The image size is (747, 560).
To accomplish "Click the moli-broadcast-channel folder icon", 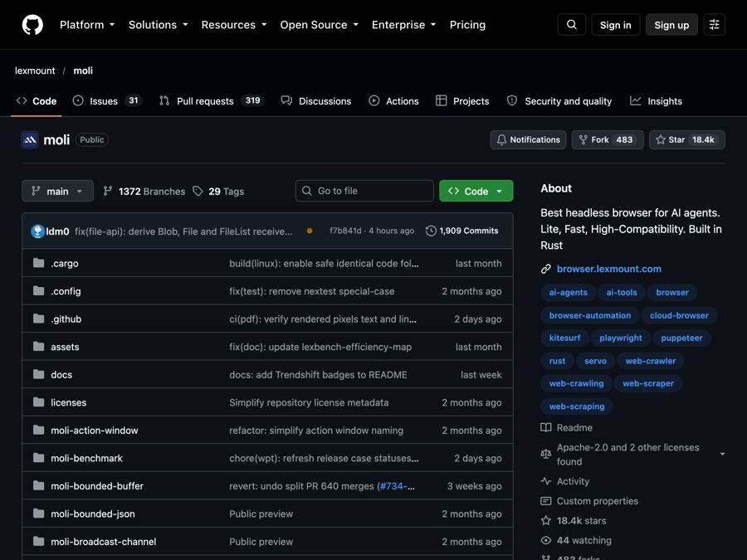I will pyautogui.click(x=38, y=542).
